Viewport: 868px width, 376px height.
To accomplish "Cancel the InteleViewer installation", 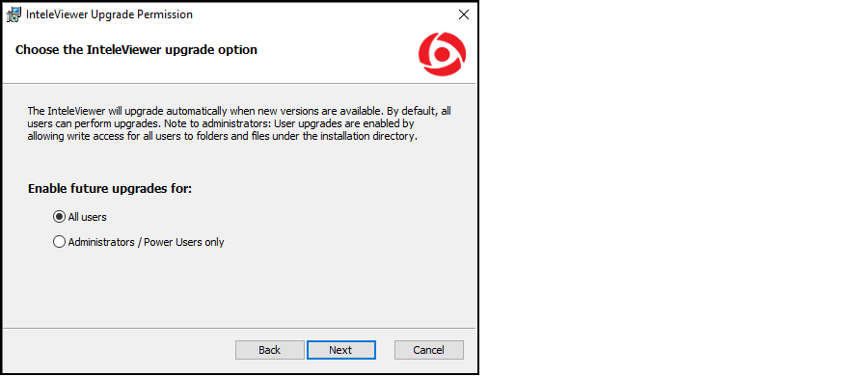I will click(x=429, y=350).
